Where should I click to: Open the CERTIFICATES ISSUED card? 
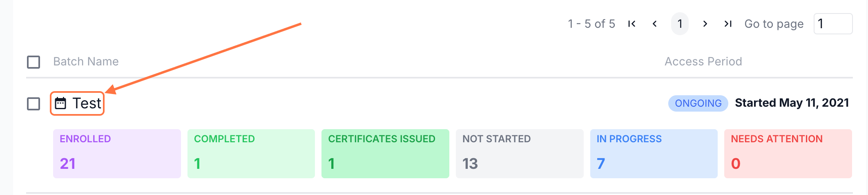click(385, 154)
